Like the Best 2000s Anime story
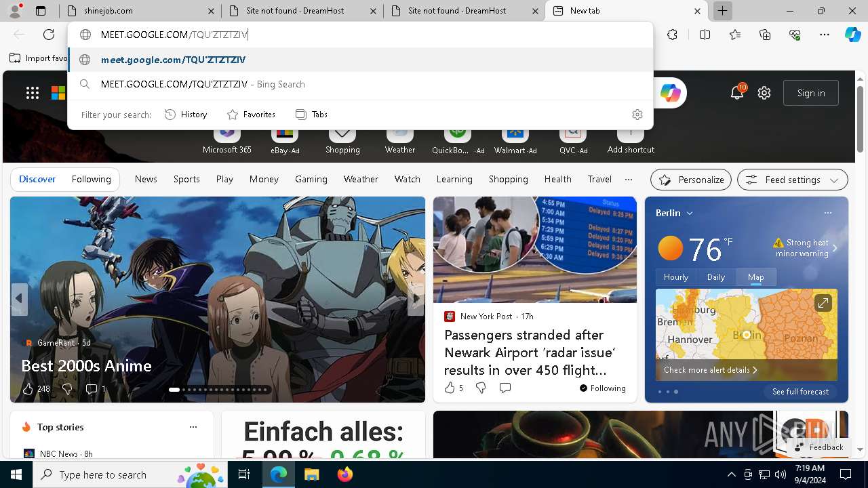868x488 pixels. (x=28, y=388)
